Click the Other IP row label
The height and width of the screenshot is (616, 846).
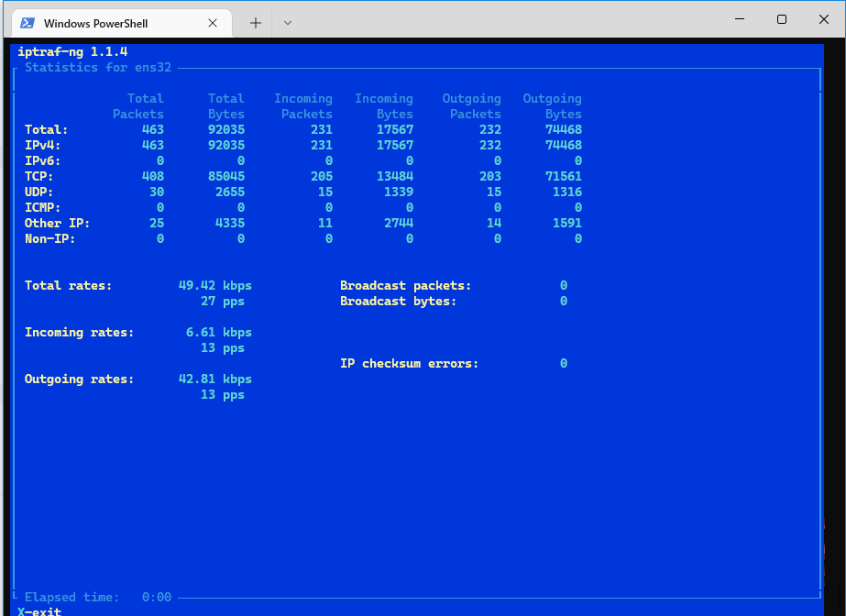point(57,224)
